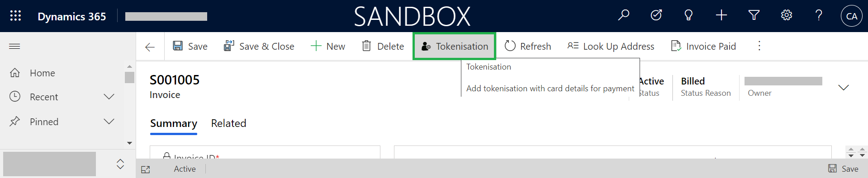Click the search magnifier icon
Viewport: 868px width, 178px height.
click(624, 15)
